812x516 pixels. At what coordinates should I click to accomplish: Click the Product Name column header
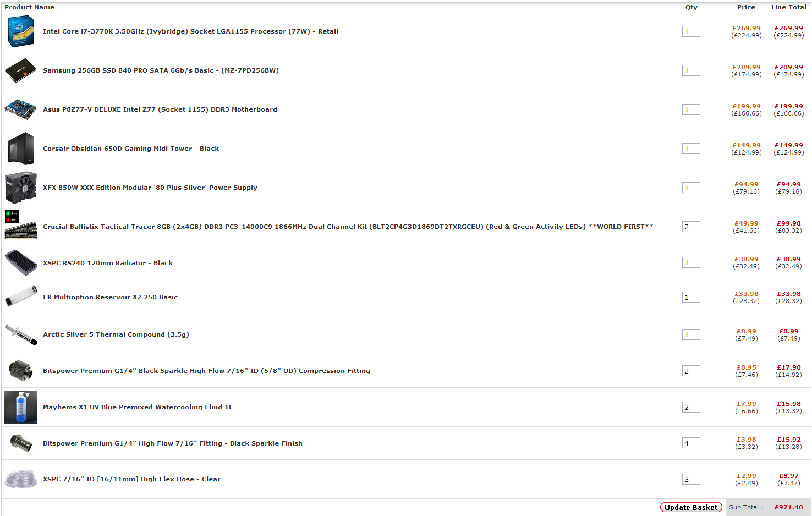(x=29, y=7)
